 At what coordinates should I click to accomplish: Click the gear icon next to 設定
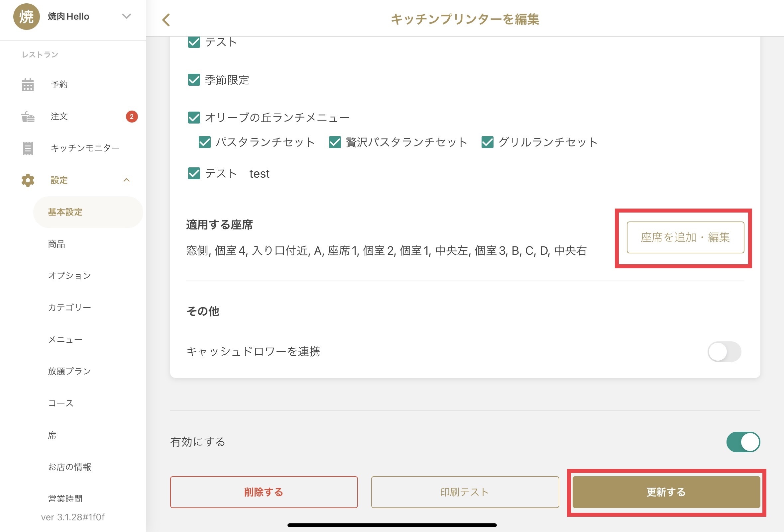tap(28, 180)
